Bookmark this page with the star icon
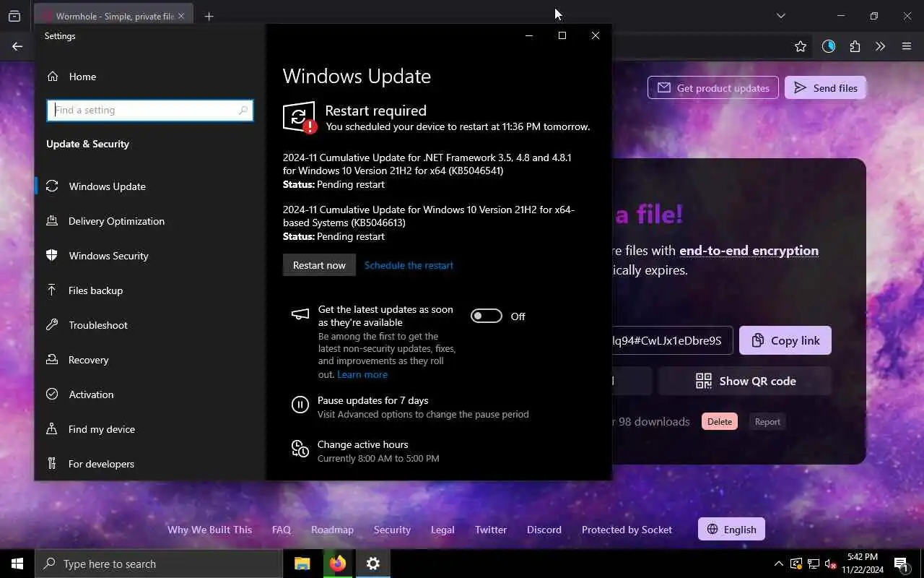The height and width of the screenshot is (578, 924). (x=800, y=46)
